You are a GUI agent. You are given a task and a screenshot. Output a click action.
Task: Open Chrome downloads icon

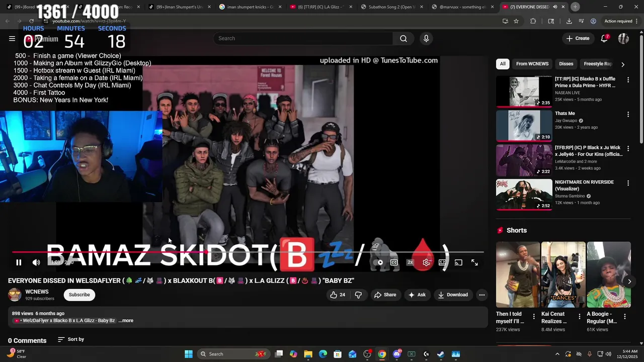(569, 21)
